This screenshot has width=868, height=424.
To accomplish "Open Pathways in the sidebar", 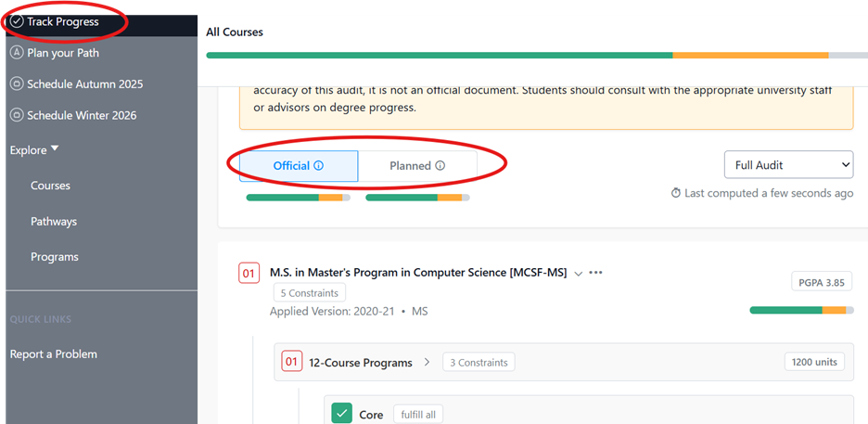I will [x=54, y=222].
